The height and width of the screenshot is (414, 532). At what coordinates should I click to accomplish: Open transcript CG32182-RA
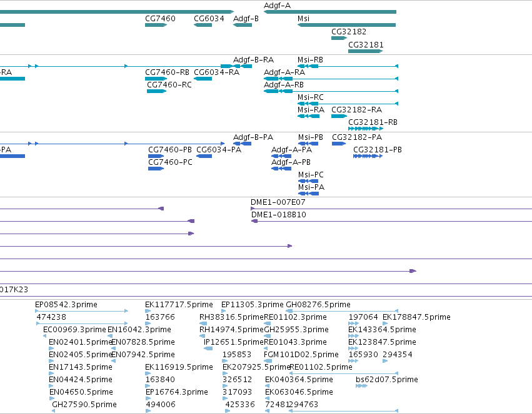tap(356, 110)
